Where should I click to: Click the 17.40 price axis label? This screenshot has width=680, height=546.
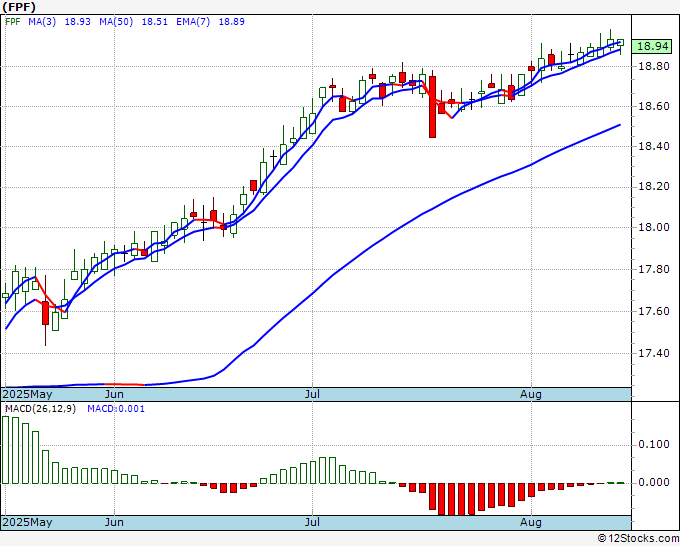tap(654, 353)
